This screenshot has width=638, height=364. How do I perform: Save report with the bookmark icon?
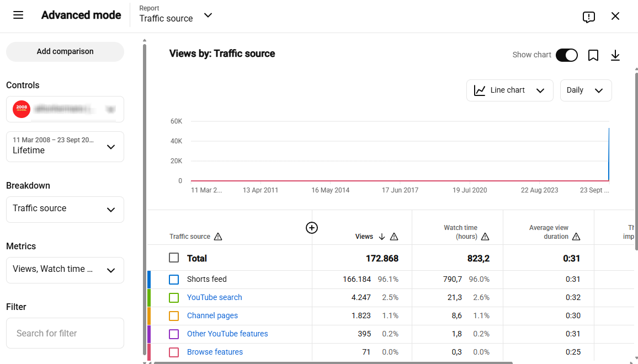coord(593,55)
